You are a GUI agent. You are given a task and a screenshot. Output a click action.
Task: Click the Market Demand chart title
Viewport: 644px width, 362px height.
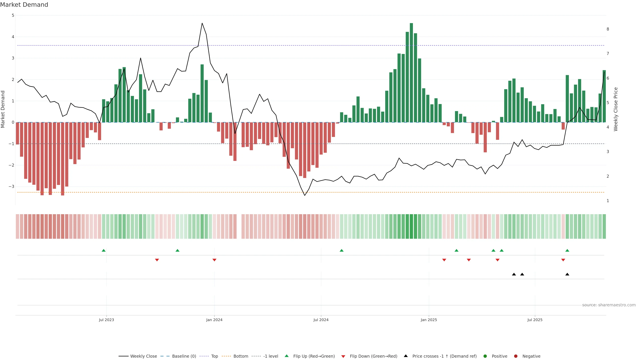pyautogui.click(x=24, y=5)
